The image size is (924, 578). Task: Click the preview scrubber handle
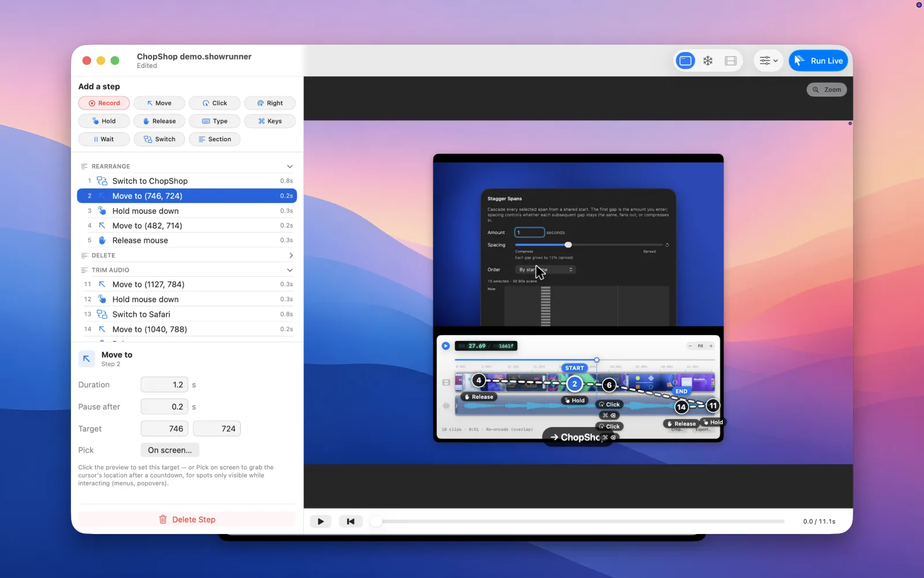(x=376, y=521)
